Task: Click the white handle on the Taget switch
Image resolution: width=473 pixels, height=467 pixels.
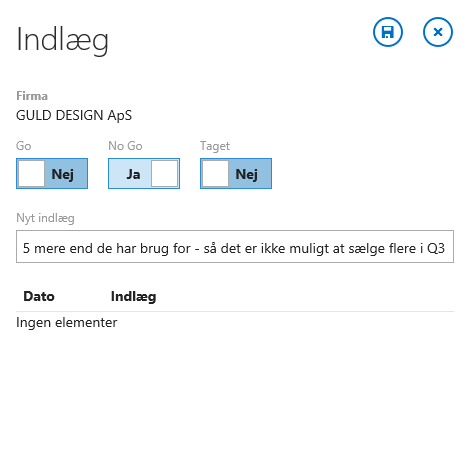Action: click(x=215, y=173)
